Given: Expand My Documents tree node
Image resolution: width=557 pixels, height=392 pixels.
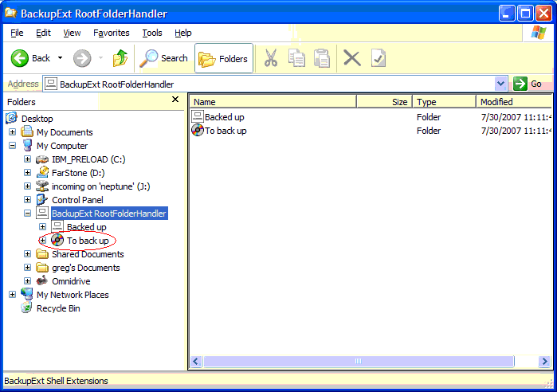Looking at the screenshot, I should [13, 132].
